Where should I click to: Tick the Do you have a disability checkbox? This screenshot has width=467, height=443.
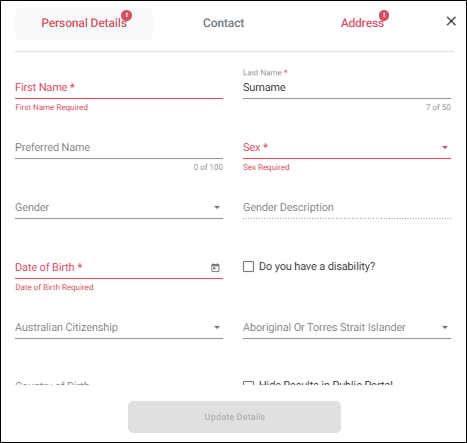(x=248, y=267)
